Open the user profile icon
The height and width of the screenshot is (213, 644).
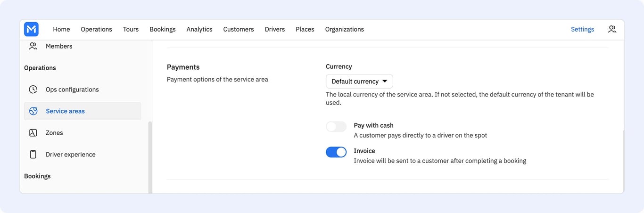point(612,29)
